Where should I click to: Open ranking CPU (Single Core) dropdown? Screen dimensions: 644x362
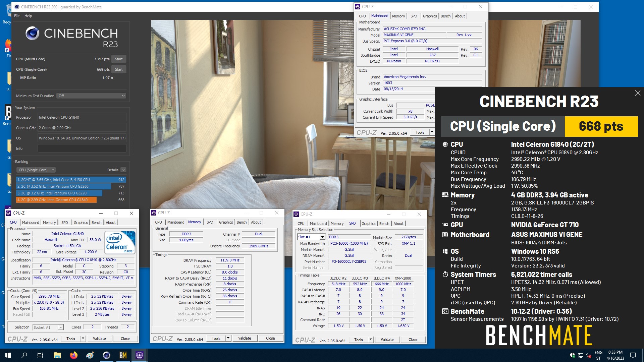click(x=36, y=170)
